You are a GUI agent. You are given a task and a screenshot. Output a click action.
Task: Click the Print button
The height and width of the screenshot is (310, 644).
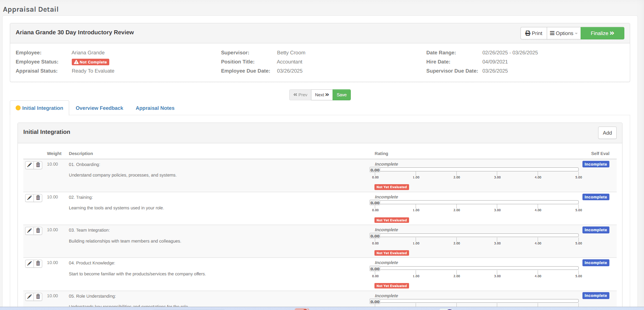pyautogui.click(x=534, y=33)
